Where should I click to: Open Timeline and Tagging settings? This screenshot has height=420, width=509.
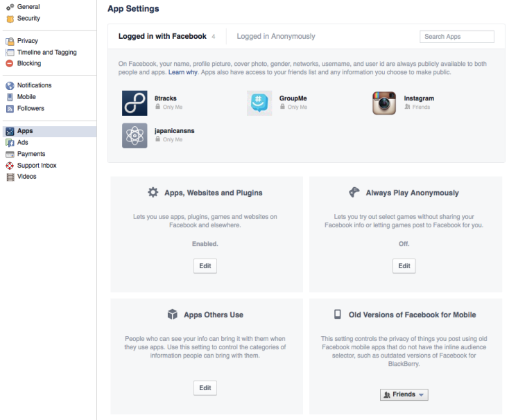click(x=46, y=53)
